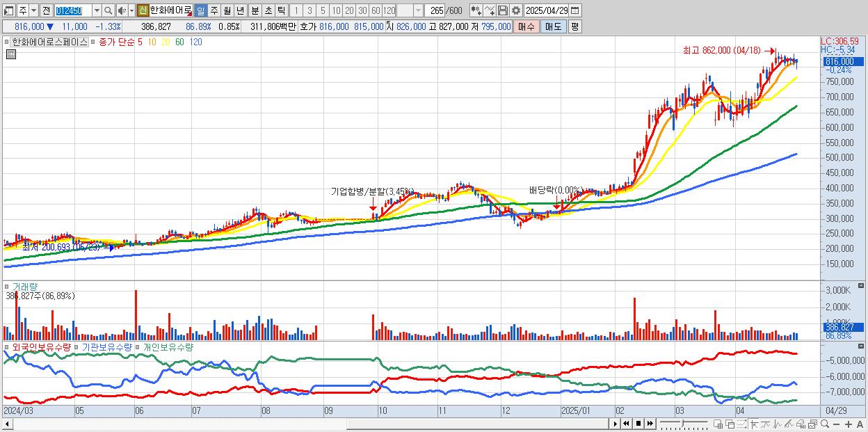The width and height of the screenshot is (868, 432).
Task: Click the add candlestick indicator icon
Action: 476,10
